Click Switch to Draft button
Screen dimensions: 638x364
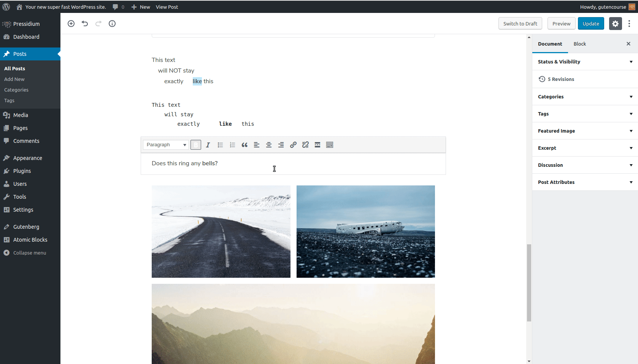520,24
